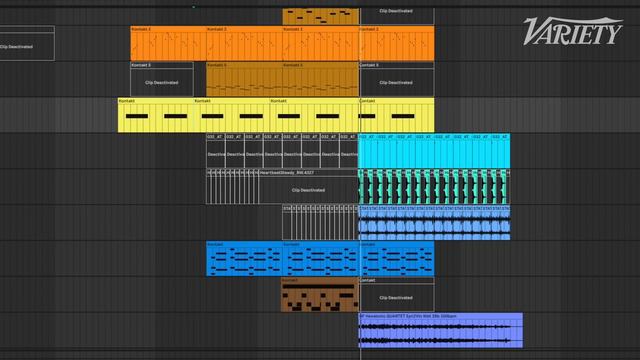Image resolution: width=640 pixels, height=360 pixels.
Task: Select the third blue Kontakt MIDI clip
Action: [x=397, y=258]
